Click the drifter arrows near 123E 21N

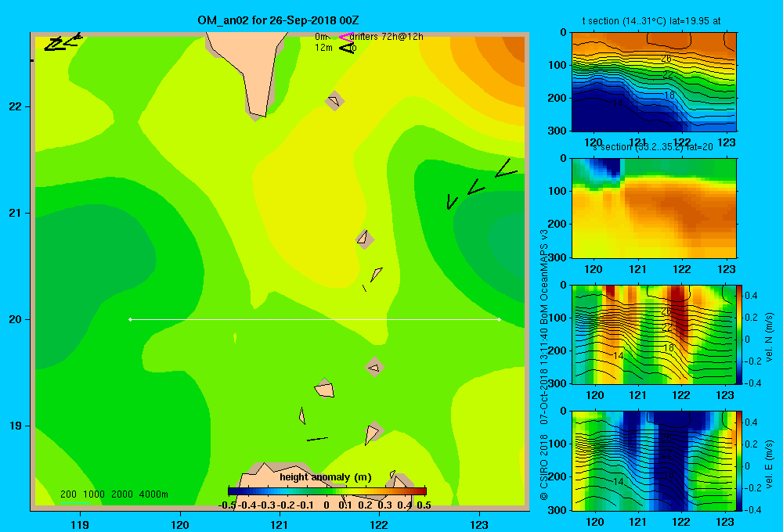pos(481,185)
